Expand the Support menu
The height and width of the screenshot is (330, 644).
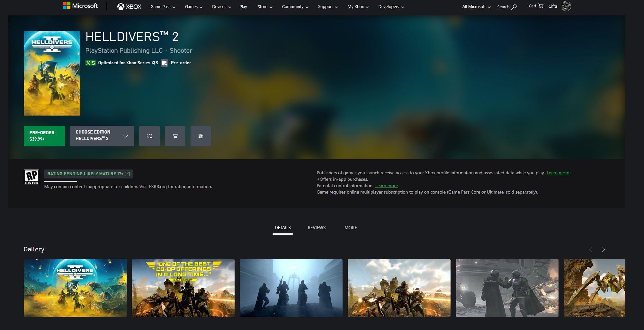328,6
